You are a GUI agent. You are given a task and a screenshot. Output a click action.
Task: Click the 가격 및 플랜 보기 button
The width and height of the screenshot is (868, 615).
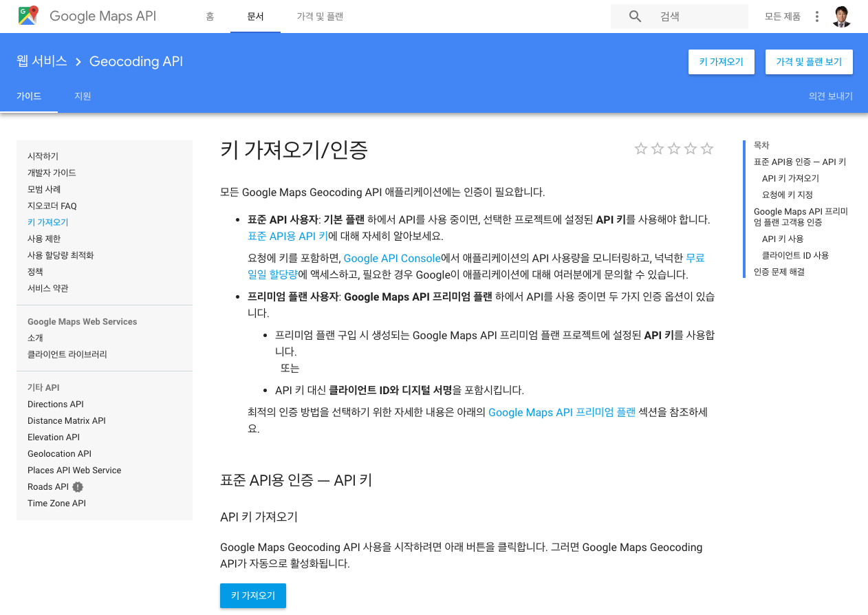[809, 62]
